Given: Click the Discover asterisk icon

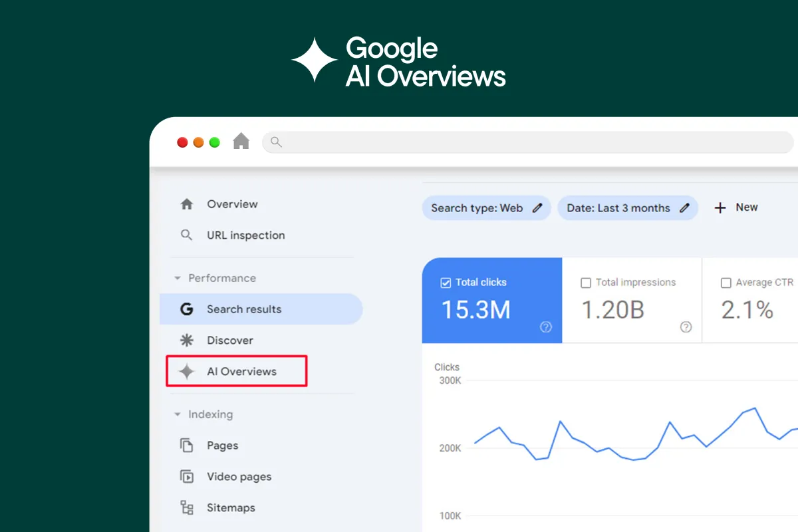Looking at the screenshot, I should [187, 340].
